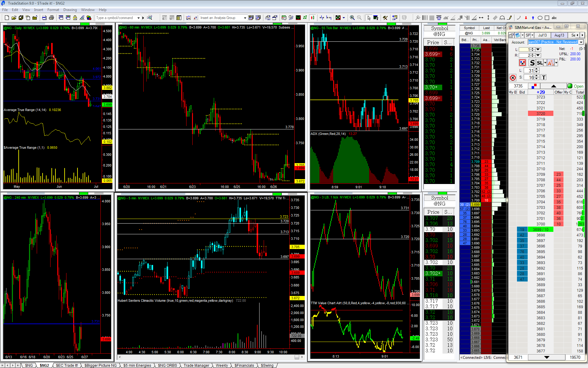Click the 5 min chart scrollbar left arrow

pos(120,357)
